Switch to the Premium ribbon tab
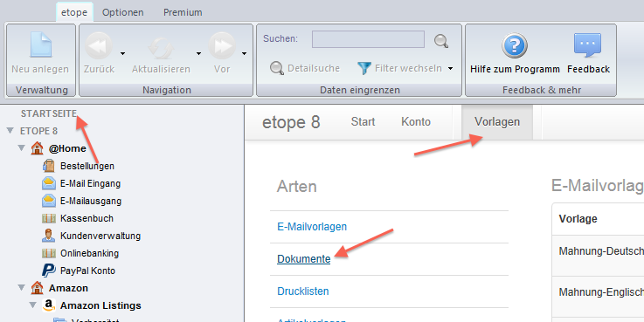Viewport: 644px width, 322px height. (183, 12)
